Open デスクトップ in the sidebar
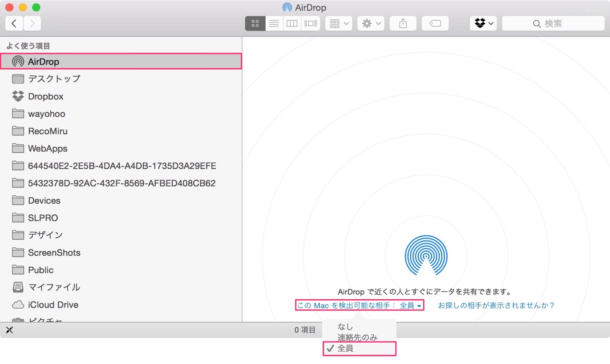Image resolution: width=610 pixels, height=364 pixels. point(121,79)
